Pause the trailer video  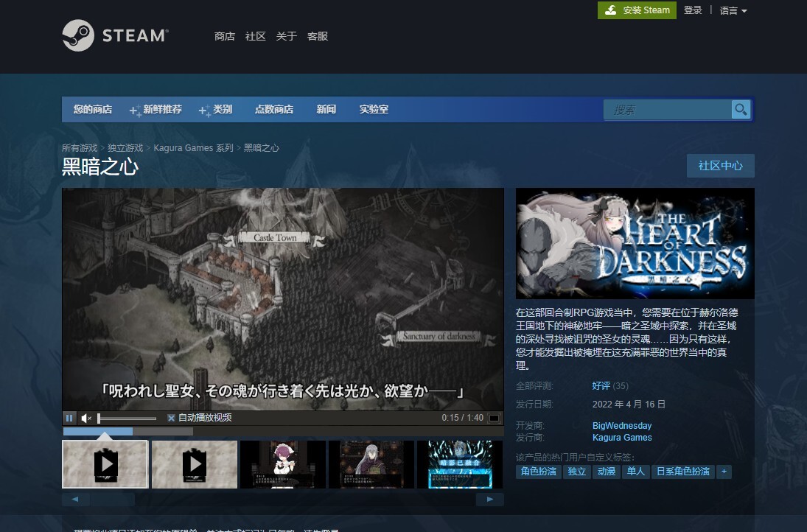point(69,418)
